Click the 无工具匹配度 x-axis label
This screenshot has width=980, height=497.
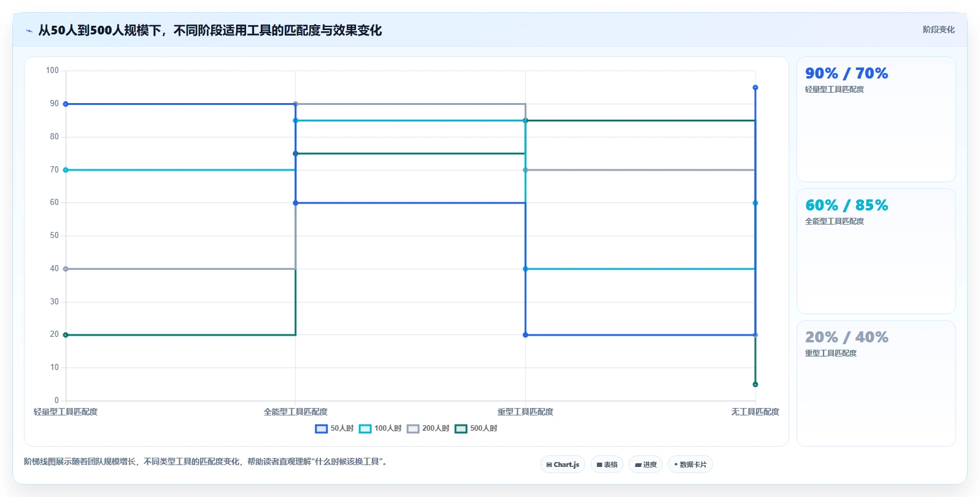tap(755, 412)
